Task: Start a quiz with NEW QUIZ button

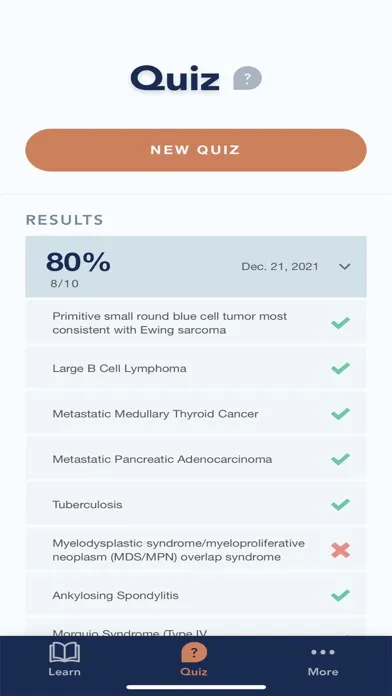Action: point(196,150)
